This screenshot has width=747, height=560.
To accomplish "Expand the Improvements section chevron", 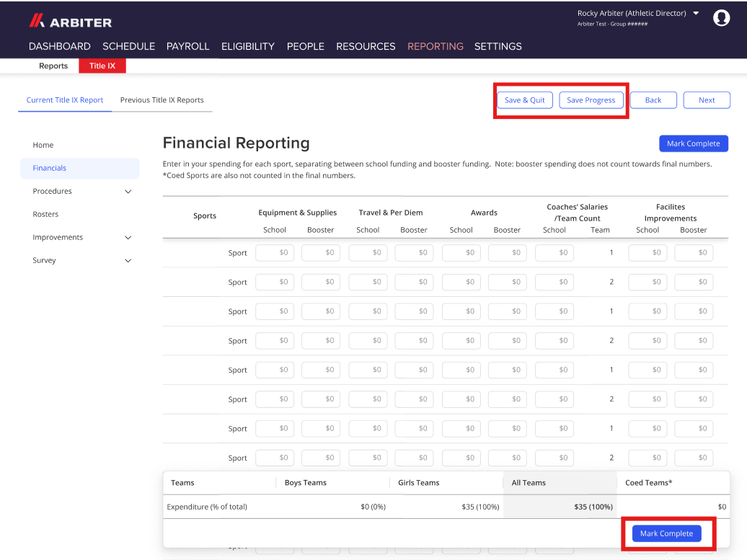I will pos(128,238).
